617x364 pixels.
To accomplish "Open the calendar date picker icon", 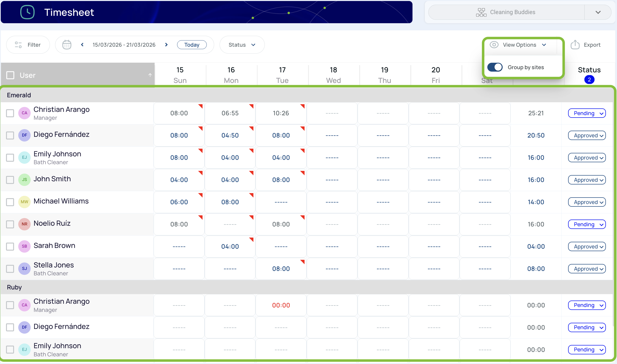I will click(67, 45).
